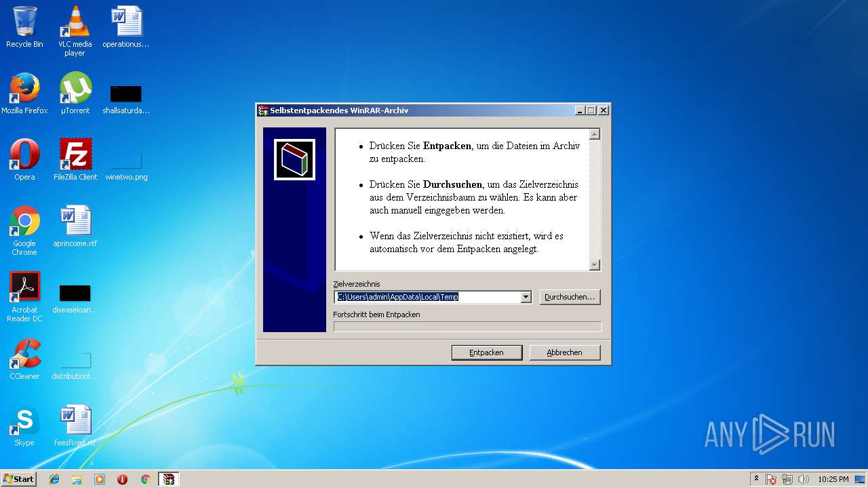
Task: Launch Skype from desktop
Action: [24, 426]
